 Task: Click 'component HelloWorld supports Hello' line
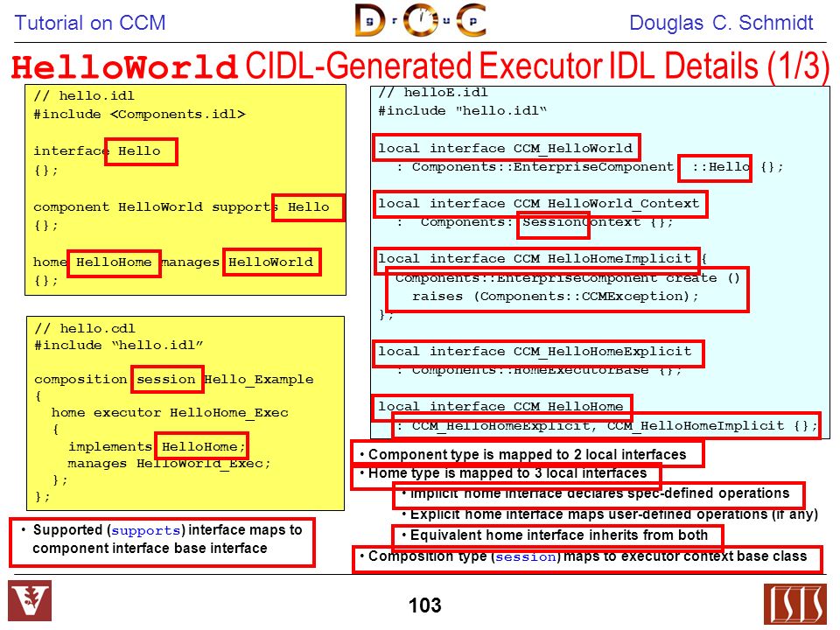click(x=181, y=206)
